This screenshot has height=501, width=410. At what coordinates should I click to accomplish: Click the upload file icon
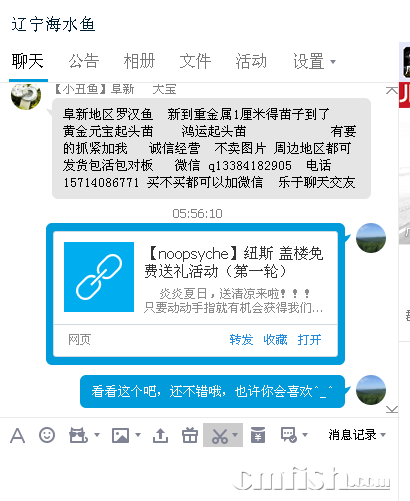[160, 435]
